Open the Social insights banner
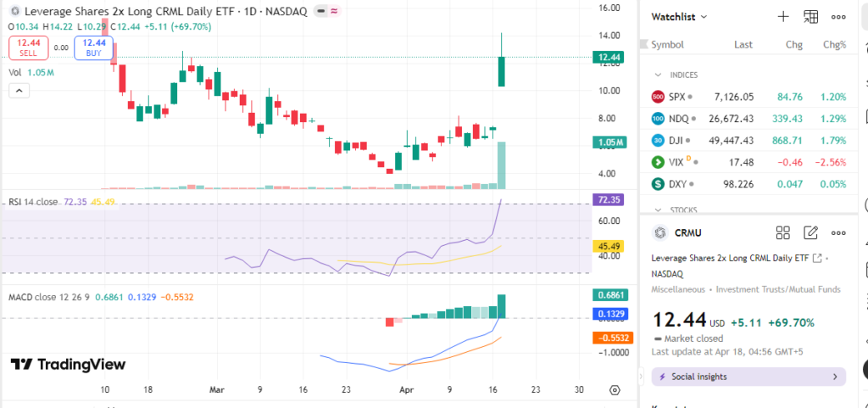The width and height of the screenshot is (868, 408). pyautogui.click(x=748, y=377)
